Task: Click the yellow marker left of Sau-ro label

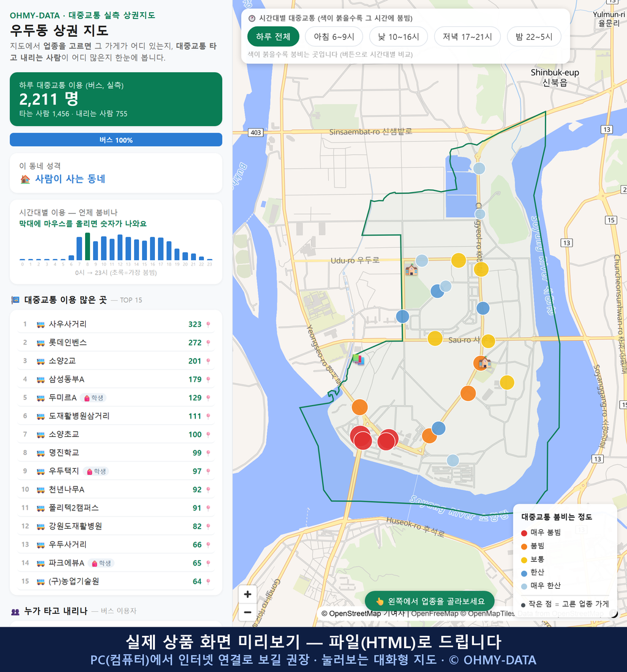Action: tap(435, 338)
